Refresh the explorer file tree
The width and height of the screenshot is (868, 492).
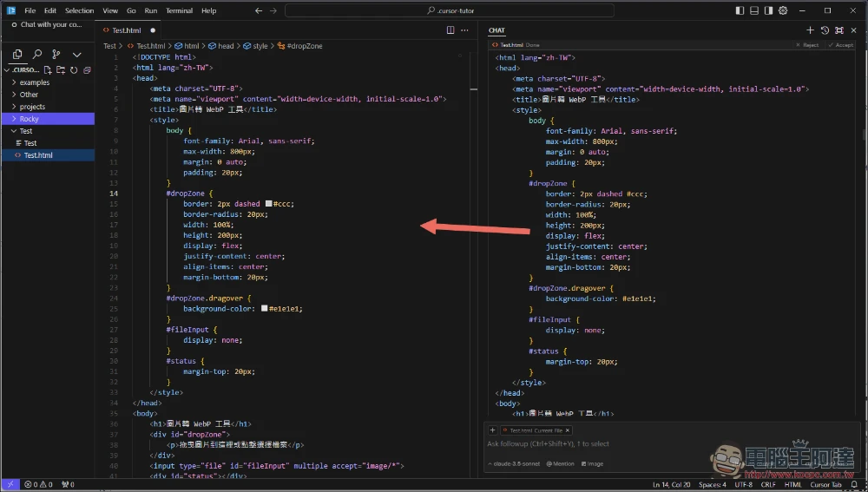coord(74,70)
